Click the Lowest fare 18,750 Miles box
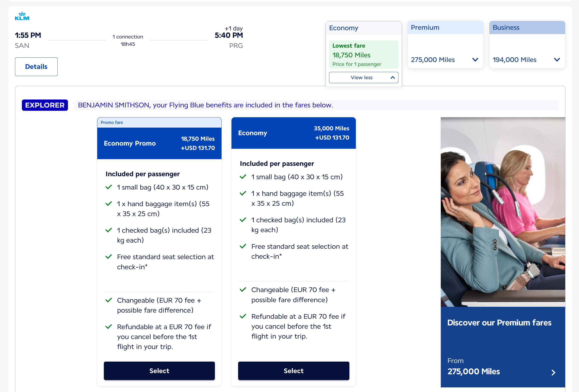 point(363,55)
